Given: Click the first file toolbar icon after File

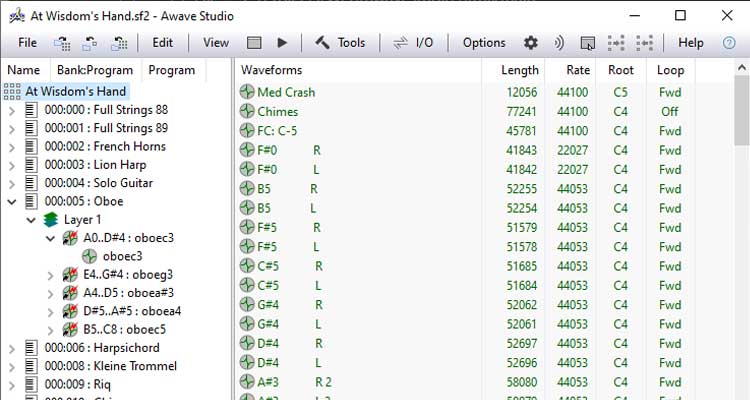Looking at the screenshot, I should click(x=62, y=43).
